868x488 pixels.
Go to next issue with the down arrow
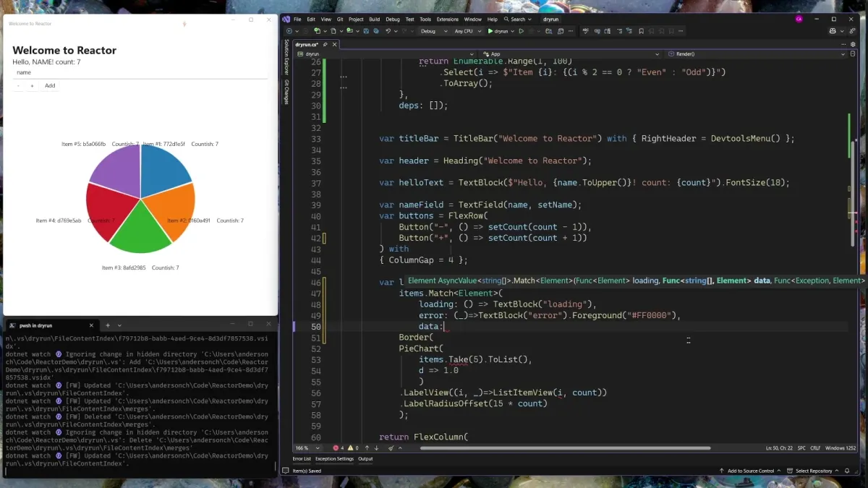[376, 448]
